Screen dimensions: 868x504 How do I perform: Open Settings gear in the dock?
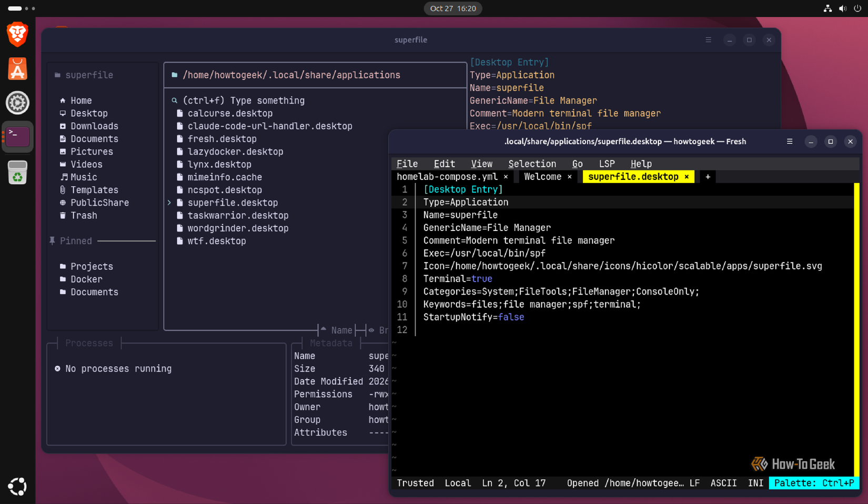[x=17, y=103]
